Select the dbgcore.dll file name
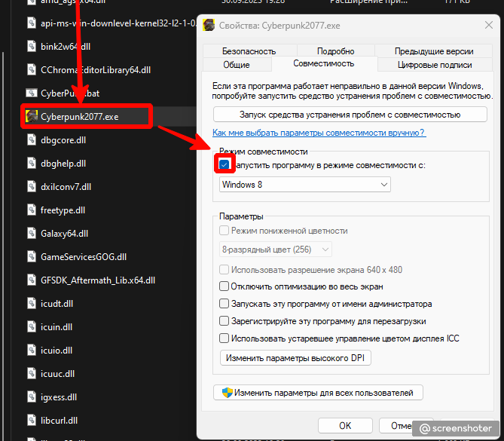Image resolution: width=504 pixels, height=441 pixels. pyautogui.click(x=63, y=140)
